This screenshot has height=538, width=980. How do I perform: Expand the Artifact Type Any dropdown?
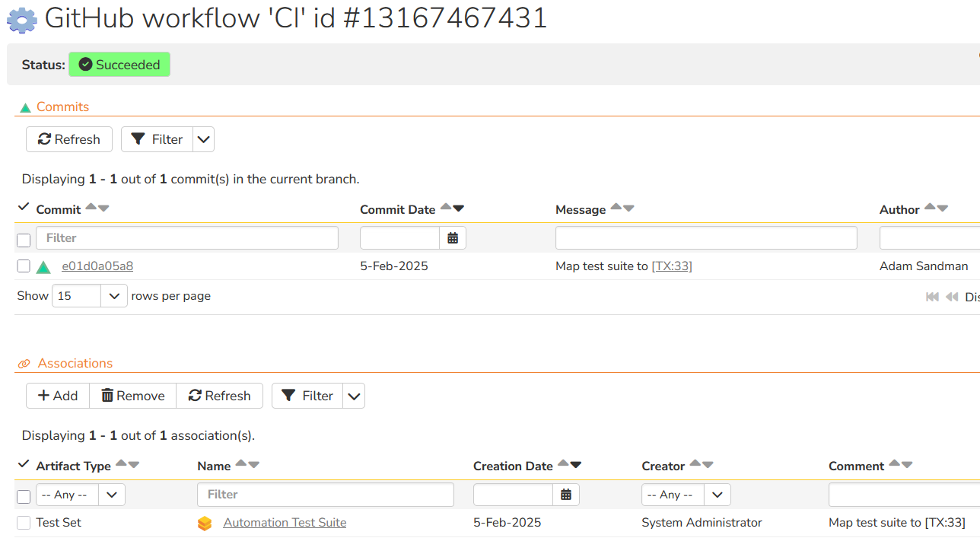click(x=112, y=495)
